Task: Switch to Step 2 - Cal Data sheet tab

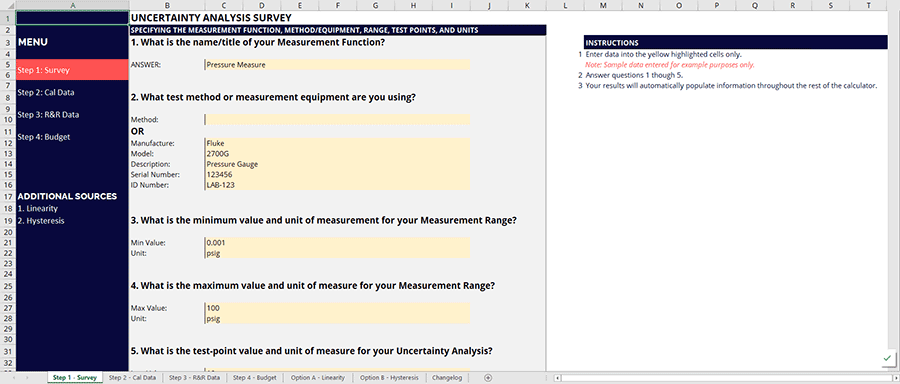Action: (132, 378)
